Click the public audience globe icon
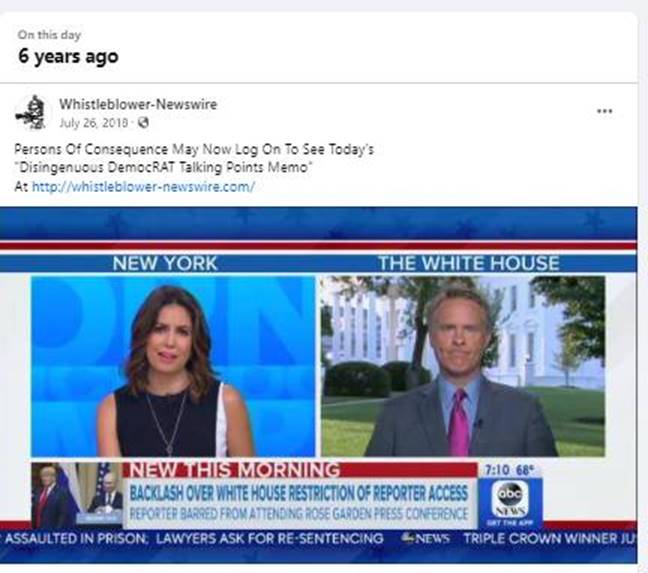This screenshot has height=573, width=648. 143,123
